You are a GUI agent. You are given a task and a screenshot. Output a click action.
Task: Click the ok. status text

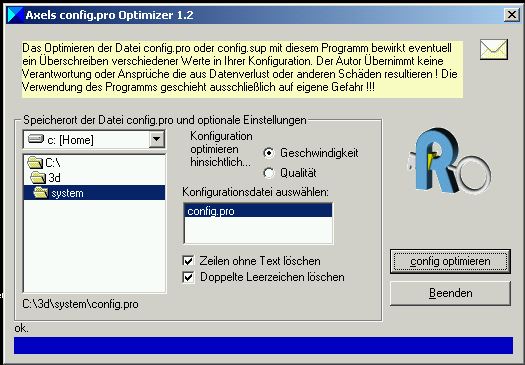point(21,328)
